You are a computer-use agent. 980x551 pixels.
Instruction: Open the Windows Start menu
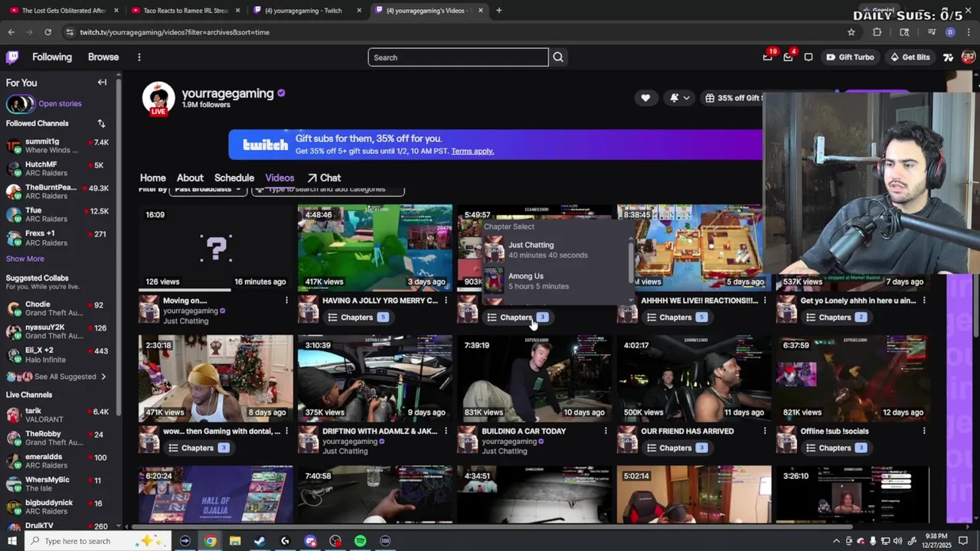click(x=12, y=541)
